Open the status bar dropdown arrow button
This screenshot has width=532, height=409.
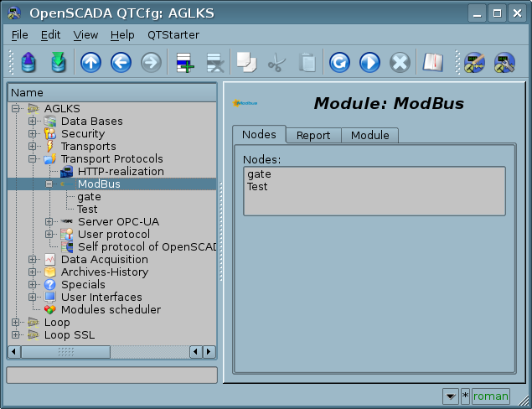pyautogui.click(x=450, y=396)
